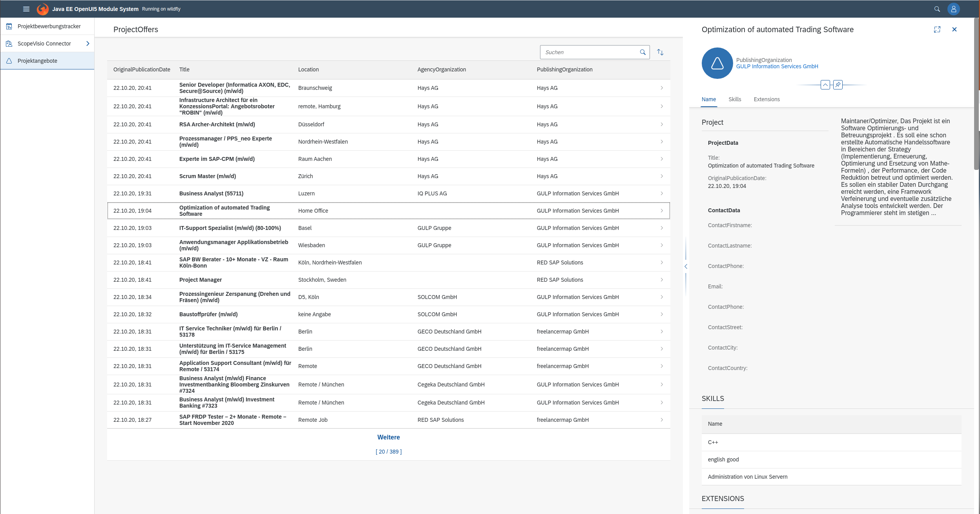Open the Scrum Master row details arrow
This screenshot has width=980, height=514.
point(661,176)
